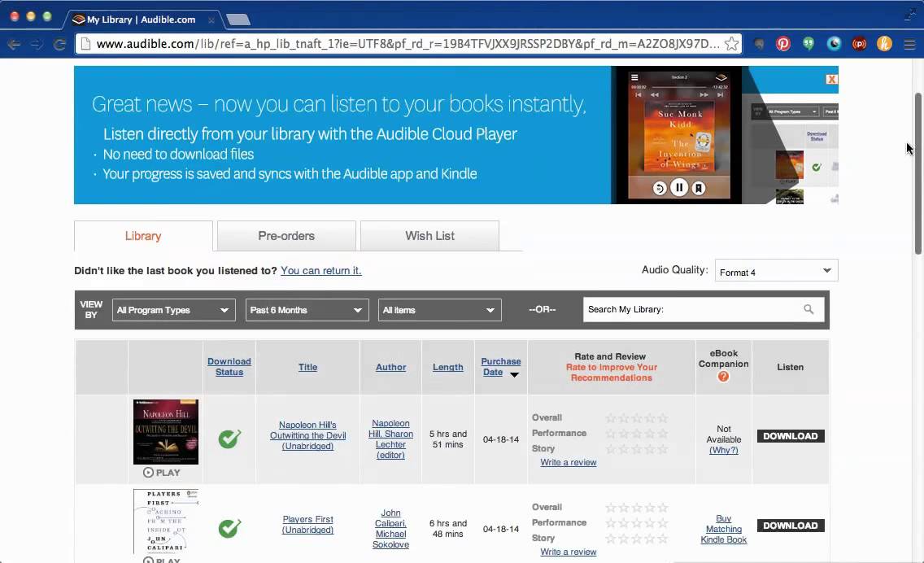Screen dimensions: 924x563
Task: Sort by Title column
Action: coord(307,367)
